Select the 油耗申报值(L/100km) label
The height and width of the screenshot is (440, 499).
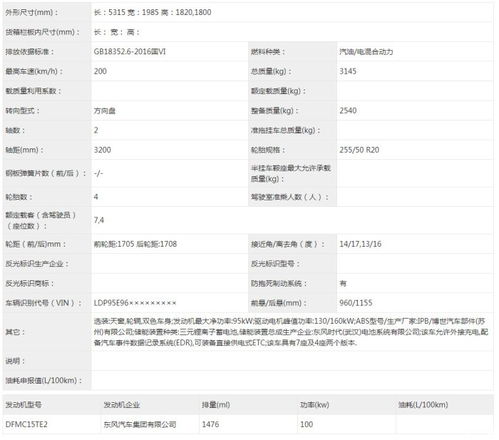coord(43,380)
